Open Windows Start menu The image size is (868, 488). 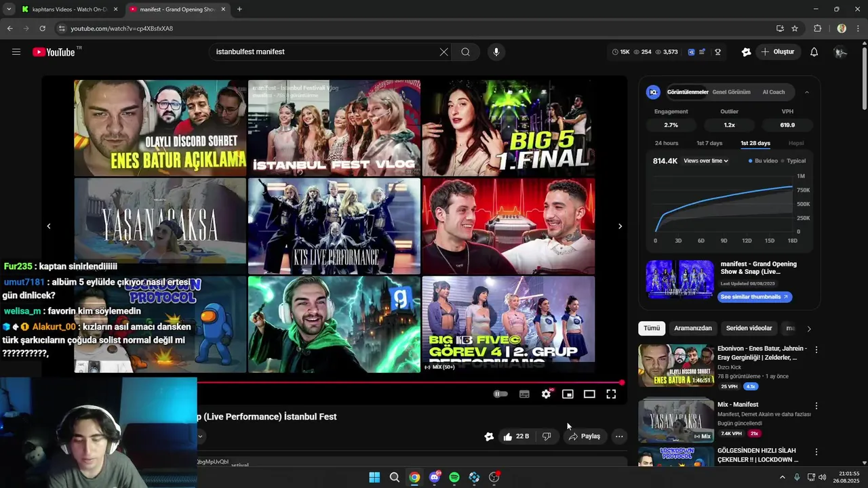pos(374,477)
